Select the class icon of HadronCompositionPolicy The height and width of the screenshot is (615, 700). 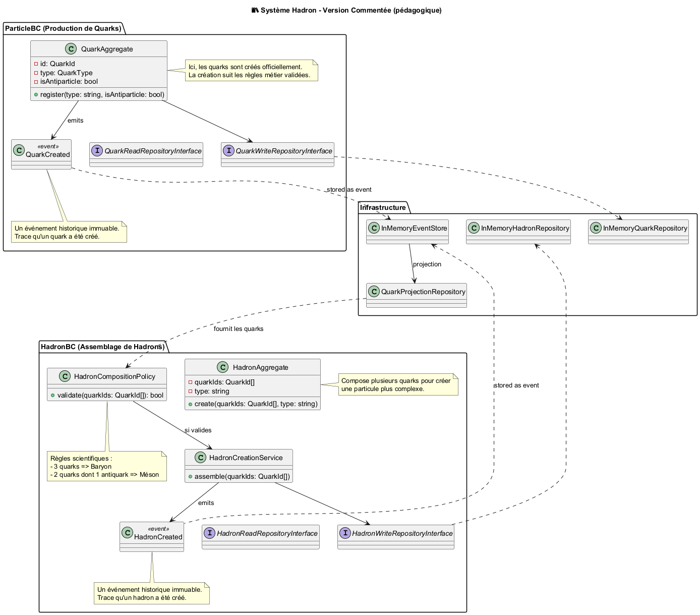click(x=65, y=376)
